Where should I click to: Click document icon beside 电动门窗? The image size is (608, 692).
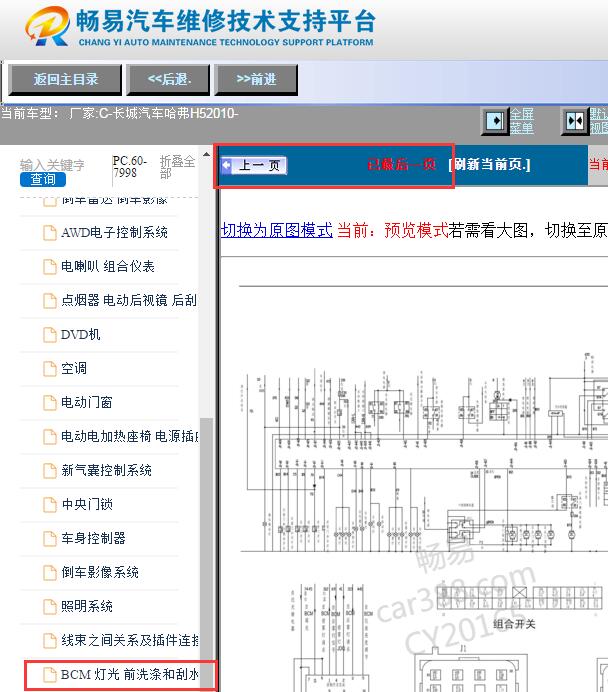point(49,403)
